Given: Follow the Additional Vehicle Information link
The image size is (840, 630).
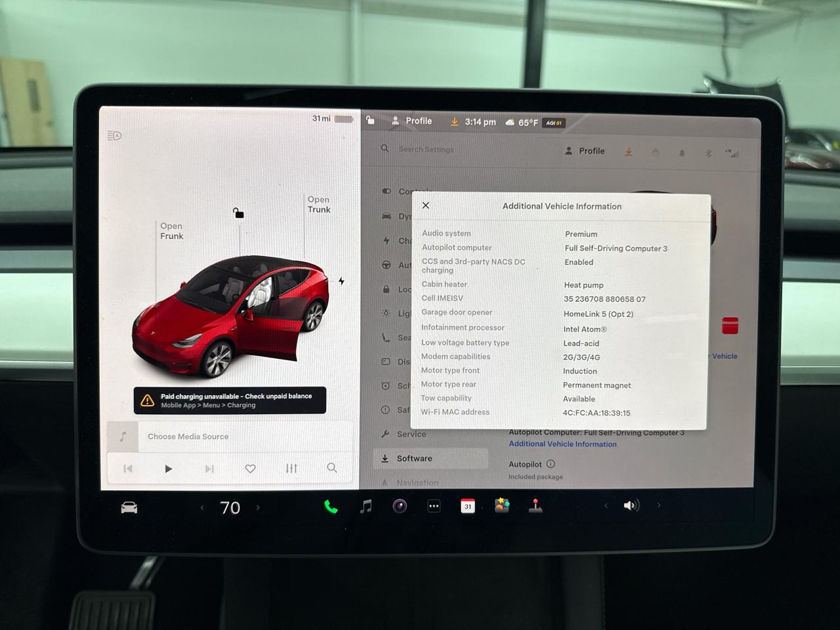Looking at the screenshot, I should pos(562,444).
